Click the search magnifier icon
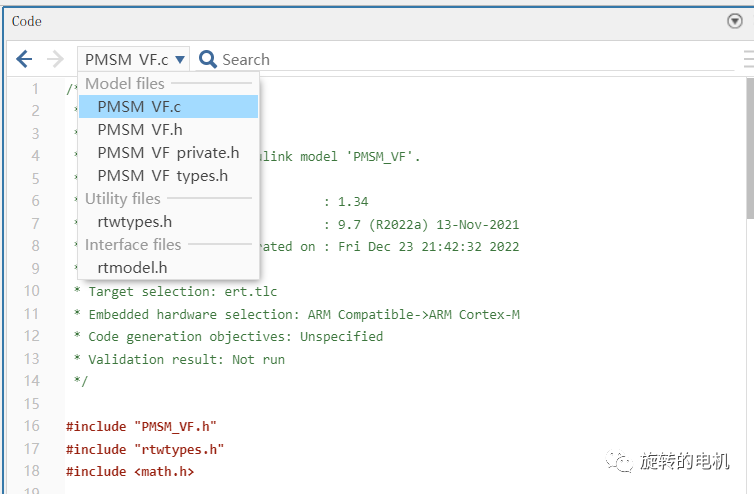The image size is (754, 494). [x=208, y=59]
